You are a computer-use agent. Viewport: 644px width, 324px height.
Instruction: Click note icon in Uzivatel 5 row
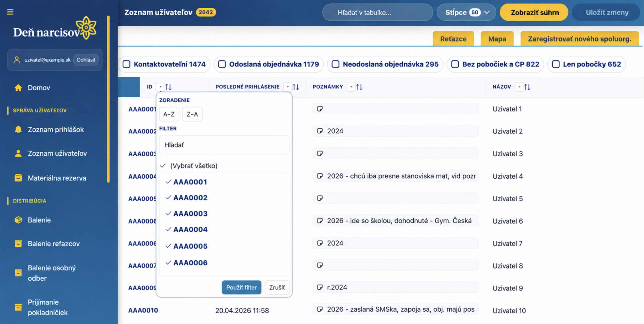pos(320,198)
